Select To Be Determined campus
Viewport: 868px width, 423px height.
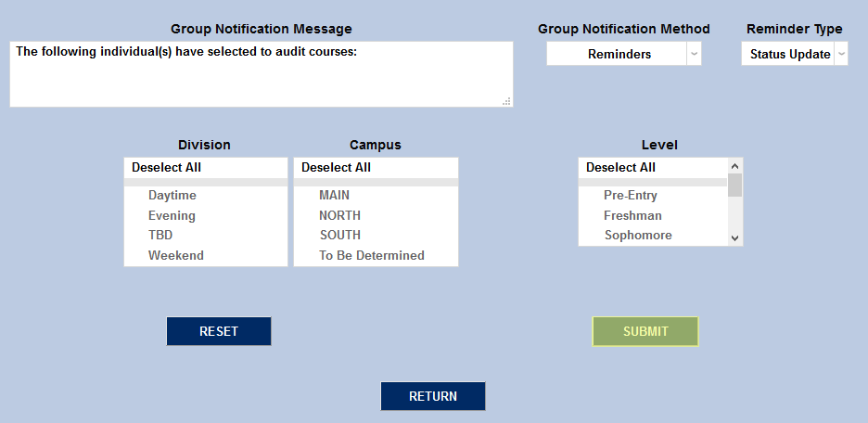coord(372,255)
